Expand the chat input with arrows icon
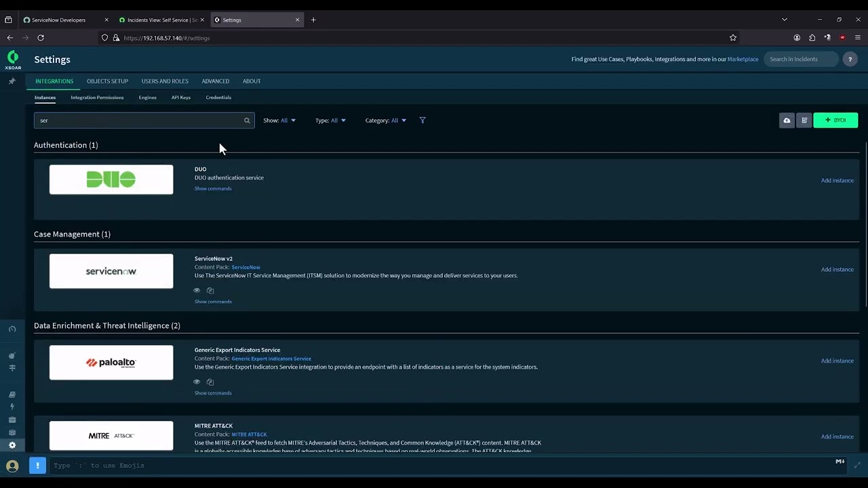The width and height of the screenshot is (868, 488). [x=857, y=465]
